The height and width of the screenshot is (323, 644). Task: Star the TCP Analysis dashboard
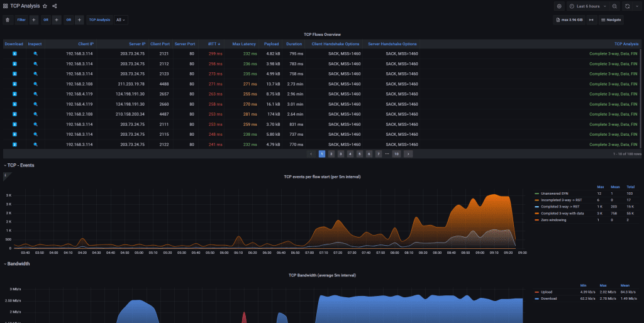(x=45, y=6)
